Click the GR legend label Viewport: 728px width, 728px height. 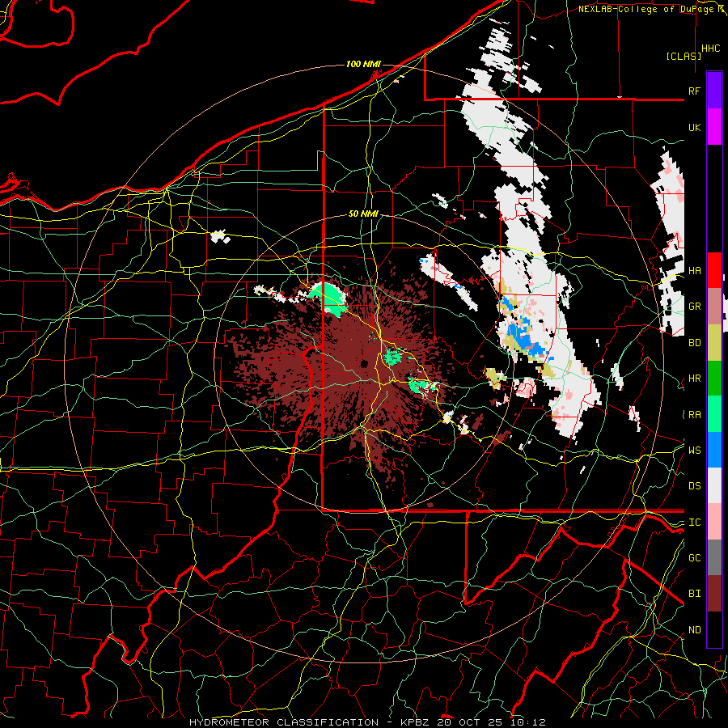click(x=694, y=307)
